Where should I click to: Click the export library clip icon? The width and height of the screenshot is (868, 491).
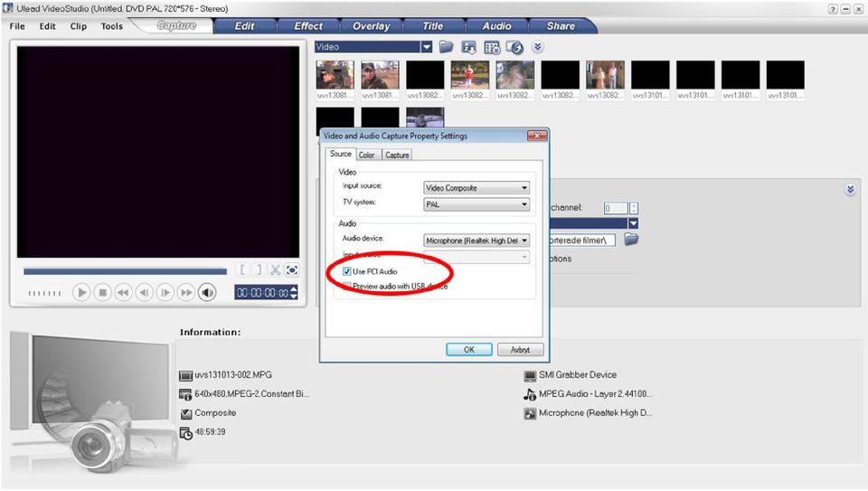click(x=514, y=48)
